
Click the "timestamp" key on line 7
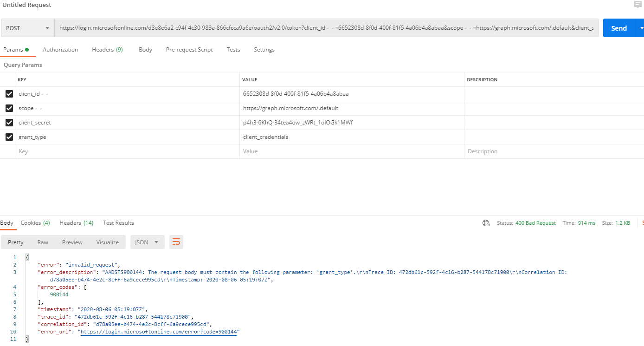pyautogui.click(x=54, y=309)
